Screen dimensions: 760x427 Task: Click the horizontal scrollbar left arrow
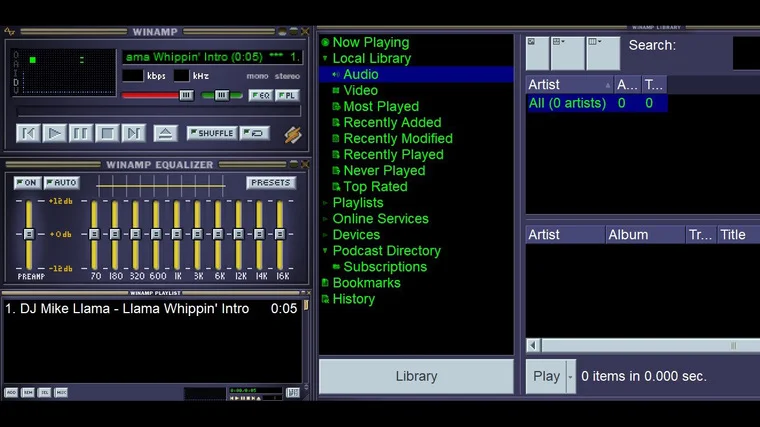point(533,346)
